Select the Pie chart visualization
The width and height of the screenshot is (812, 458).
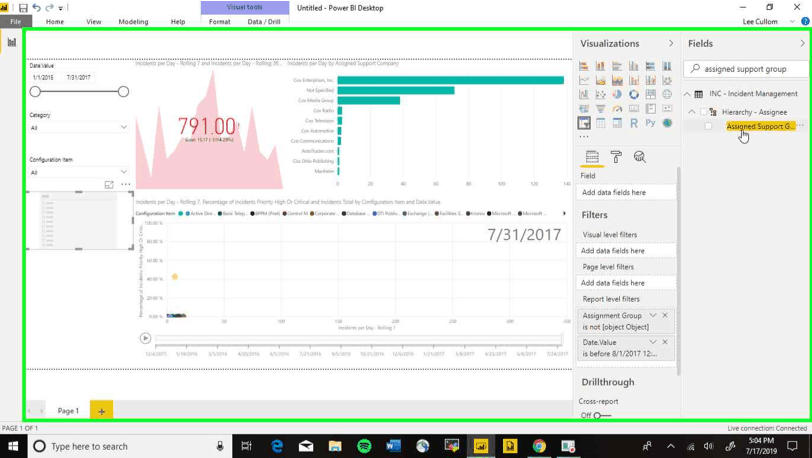pos(617,94)
